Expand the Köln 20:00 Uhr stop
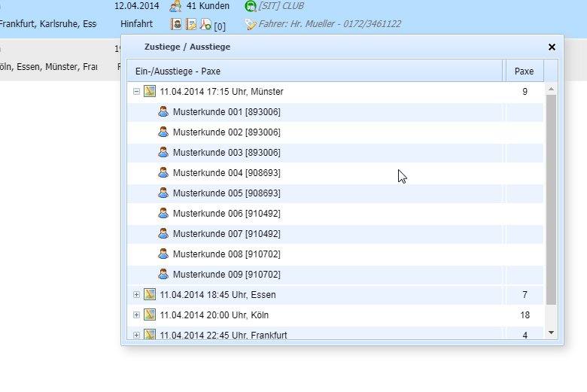The width and height of the screenshot is (587, 392). (x=136, y=315)
